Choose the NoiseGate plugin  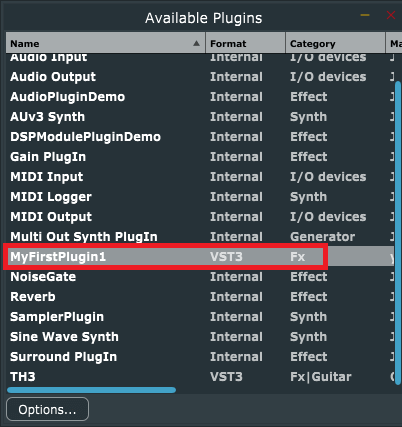(200, 277)
